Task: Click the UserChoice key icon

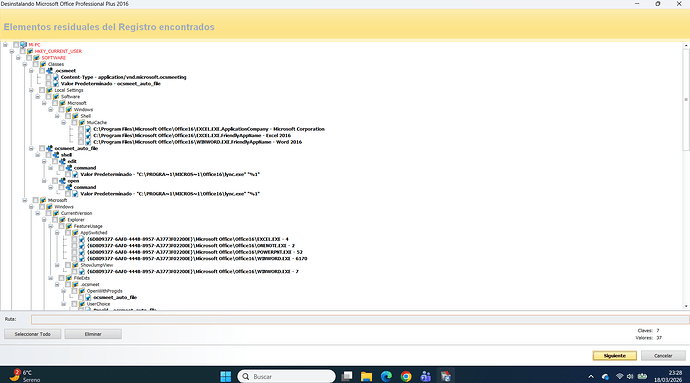Action: [x=82, y=304]
